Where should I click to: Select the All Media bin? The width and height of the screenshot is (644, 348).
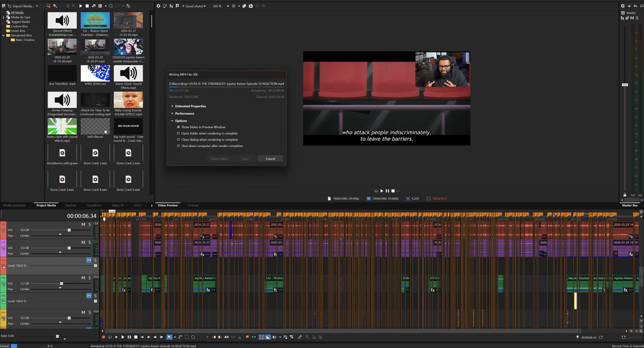point(17,12)
